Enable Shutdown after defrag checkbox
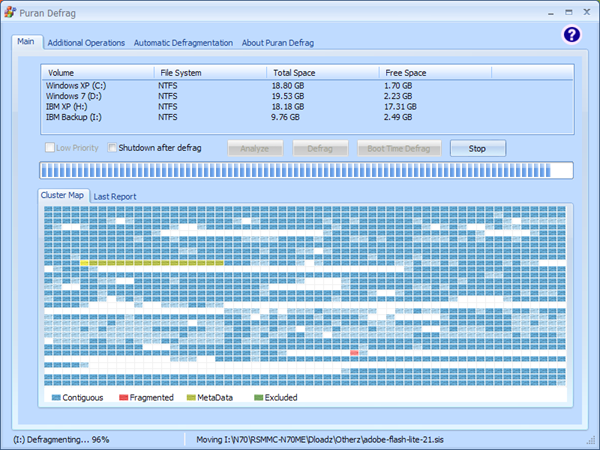The height and width of the screenshot is (450, 600). pos(113,148)
